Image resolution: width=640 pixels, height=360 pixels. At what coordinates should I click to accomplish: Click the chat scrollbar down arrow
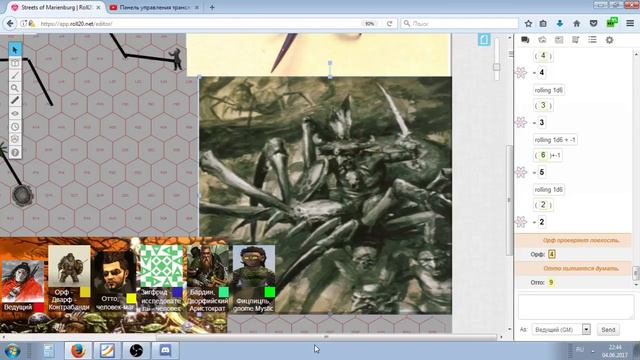(636, 284)
